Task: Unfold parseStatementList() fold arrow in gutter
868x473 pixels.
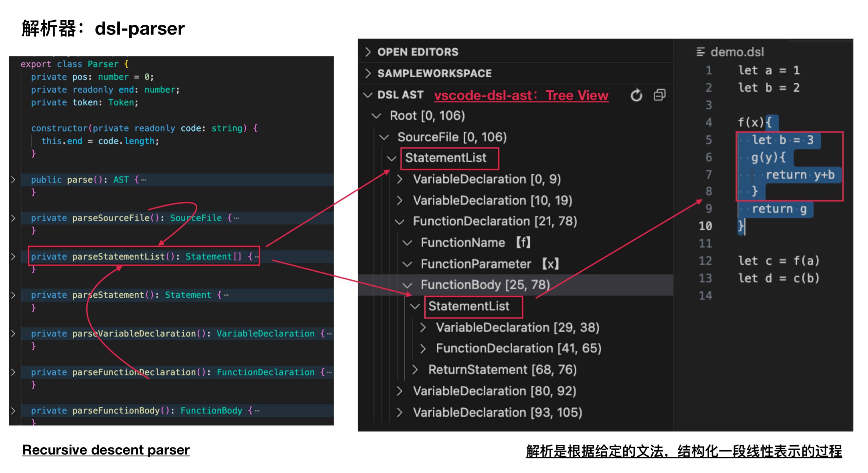Action: (13, 257)
